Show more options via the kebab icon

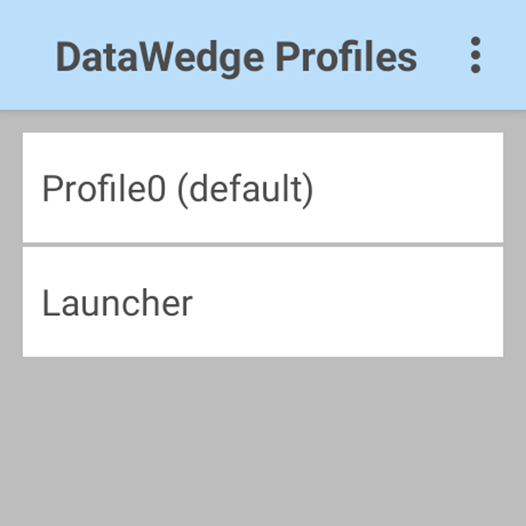pyautogui.click(x=475, y=55)
